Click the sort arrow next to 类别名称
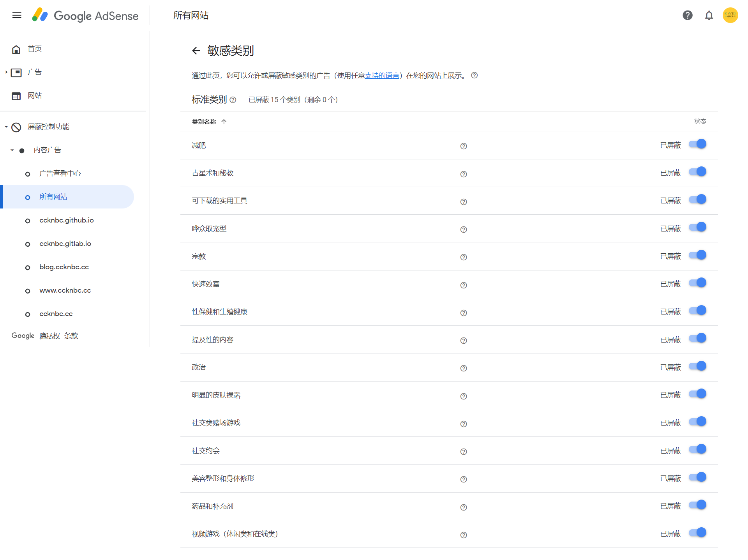 pos(224,122)
